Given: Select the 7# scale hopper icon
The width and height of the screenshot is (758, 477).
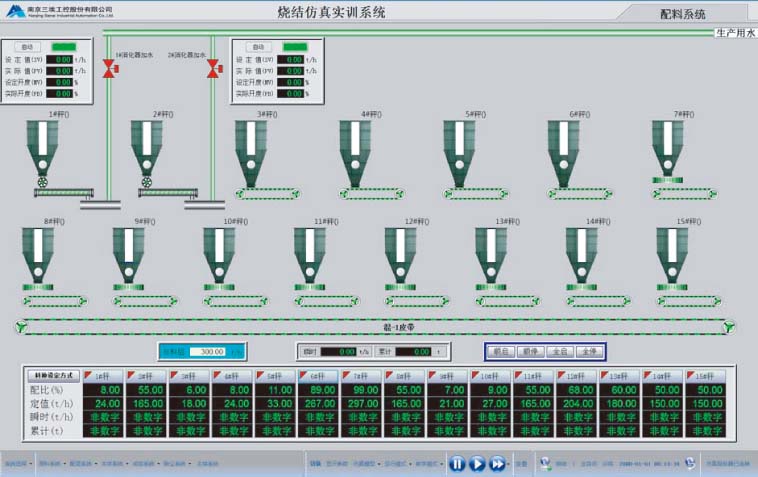Looking at the screenshot, I should click(x=667, y=146).
